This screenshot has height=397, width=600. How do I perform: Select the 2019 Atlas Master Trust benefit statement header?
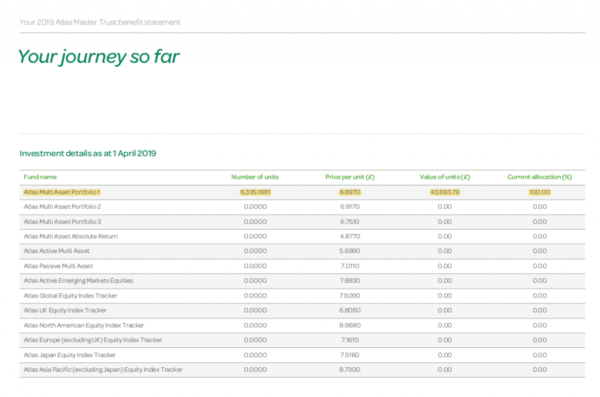[x=99, y=22]
